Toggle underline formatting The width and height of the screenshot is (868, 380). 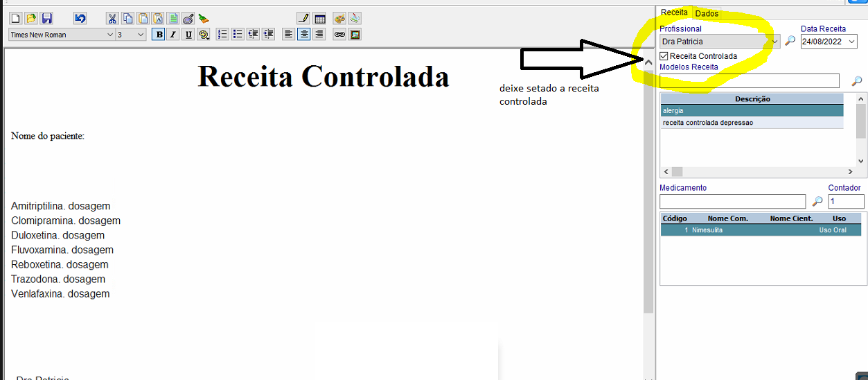[188, 34]
